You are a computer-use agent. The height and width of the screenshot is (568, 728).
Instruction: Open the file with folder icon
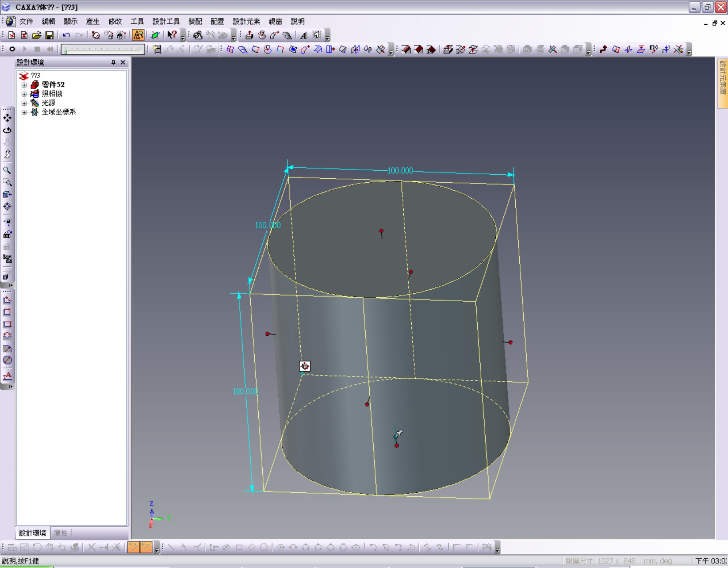(x=37, y=36)
